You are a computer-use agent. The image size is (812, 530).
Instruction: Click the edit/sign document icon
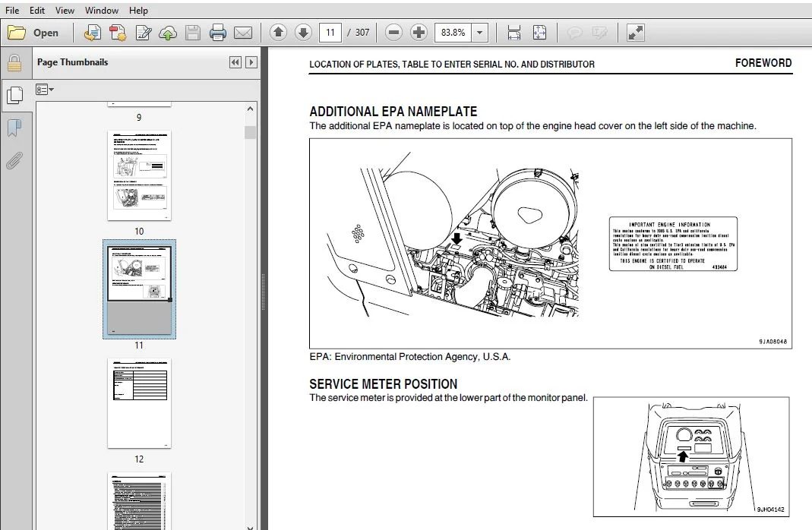pyautogui.click(x=143, y=33)
